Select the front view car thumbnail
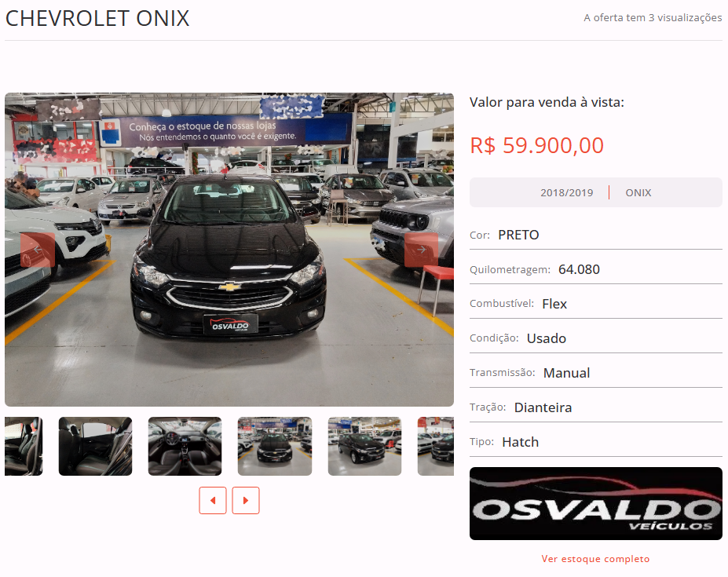Viewport: 728px width, 577px height. (x=275, y=446)
